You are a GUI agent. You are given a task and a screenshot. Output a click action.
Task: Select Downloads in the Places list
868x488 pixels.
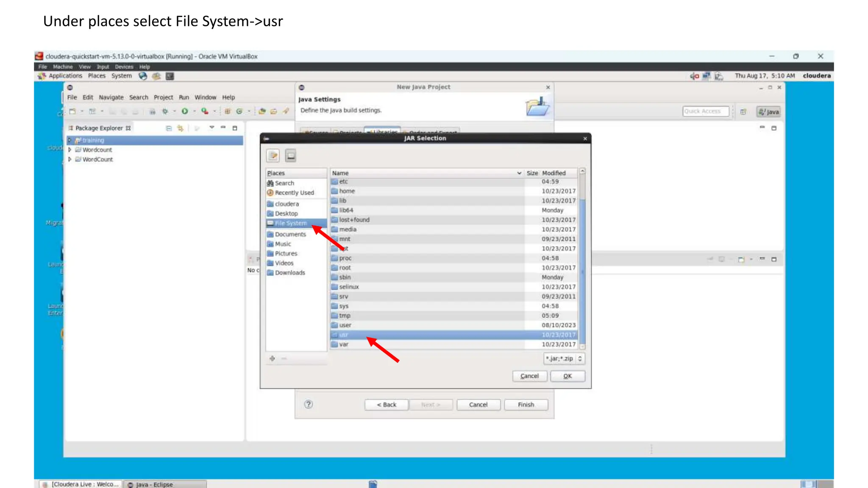[290, 273]
